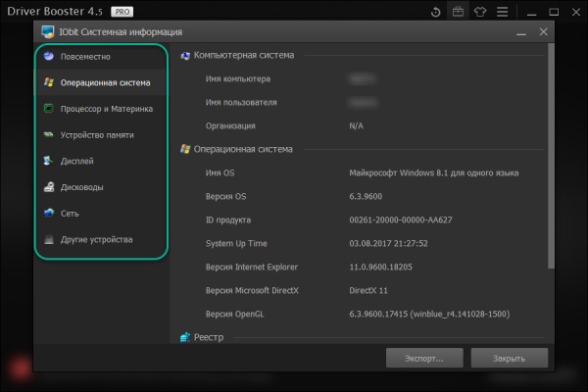Click the vertical scrollbar of info panel
This screenshot has height=392, width=588.
point(551,156)
